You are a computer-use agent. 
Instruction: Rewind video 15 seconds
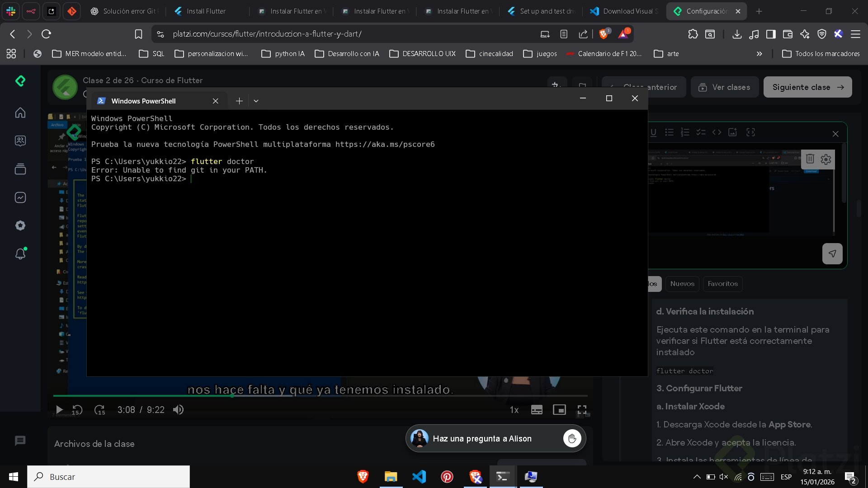(77, 410)
